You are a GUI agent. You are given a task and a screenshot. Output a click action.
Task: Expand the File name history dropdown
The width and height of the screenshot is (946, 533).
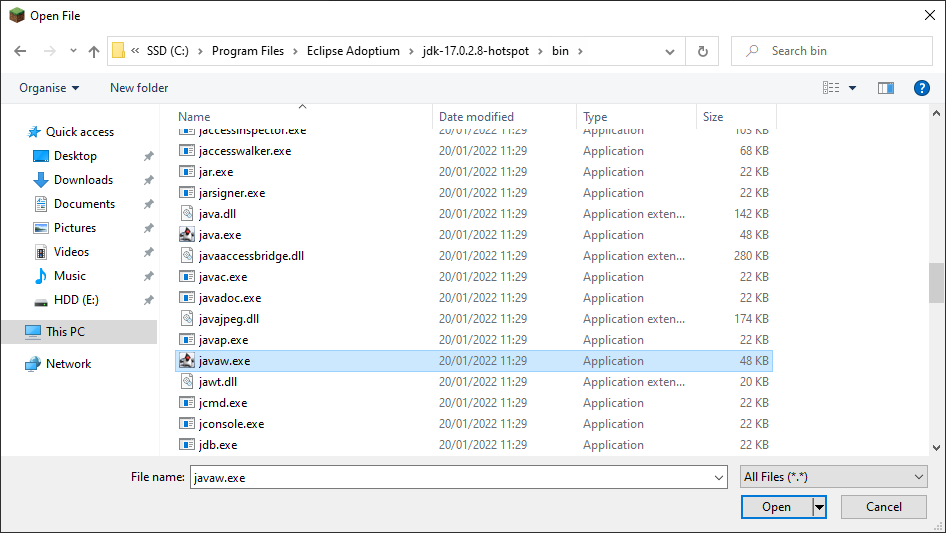click(719, 478)
